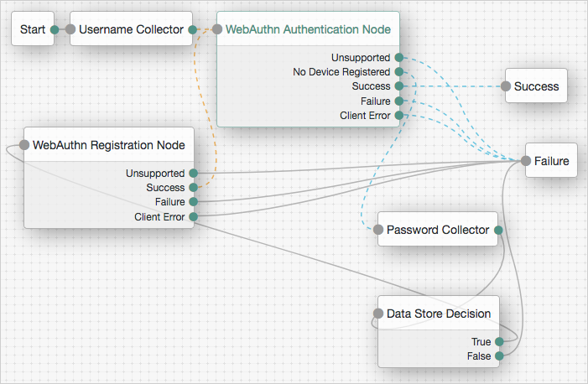
Task: Select the Start node
Action: click(x=33, y=29)
